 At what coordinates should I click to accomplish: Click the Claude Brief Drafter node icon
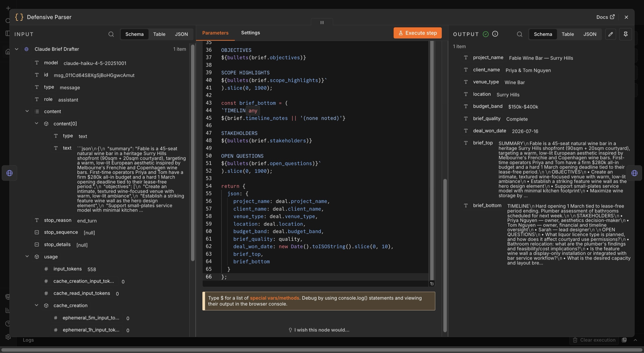26,49
